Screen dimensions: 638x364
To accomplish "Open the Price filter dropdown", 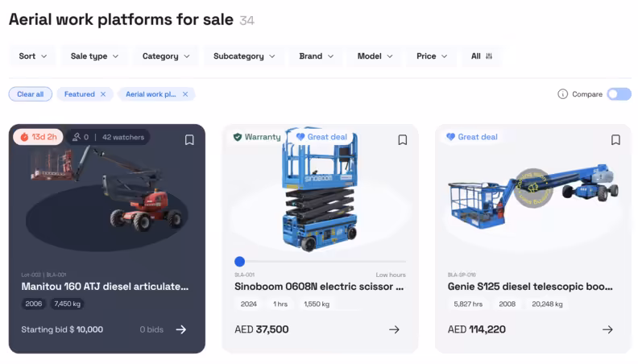I will point(432,56).
